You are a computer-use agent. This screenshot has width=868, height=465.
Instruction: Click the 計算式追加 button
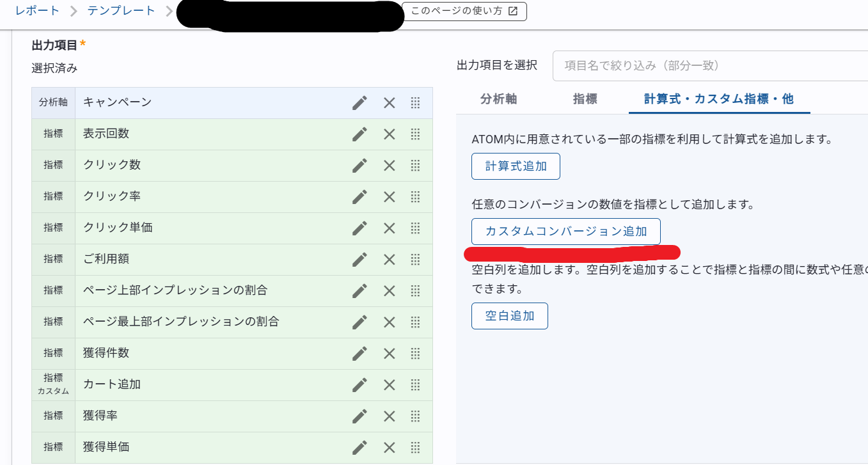point(516,166)
